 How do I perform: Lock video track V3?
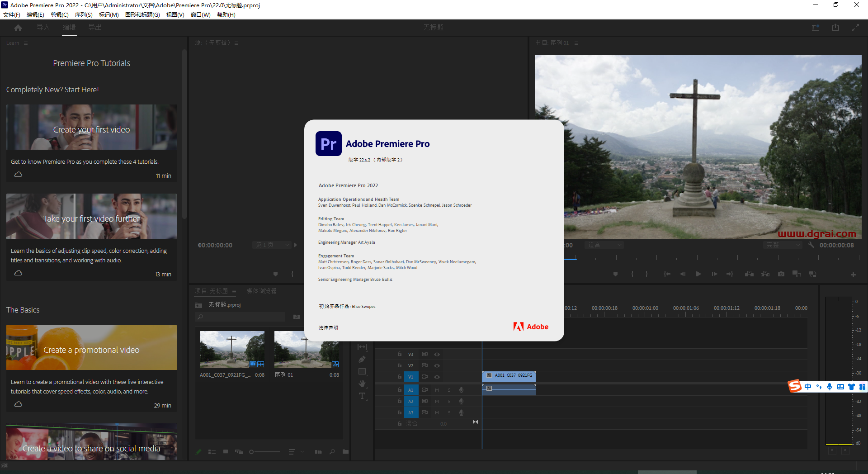[399, 354]
